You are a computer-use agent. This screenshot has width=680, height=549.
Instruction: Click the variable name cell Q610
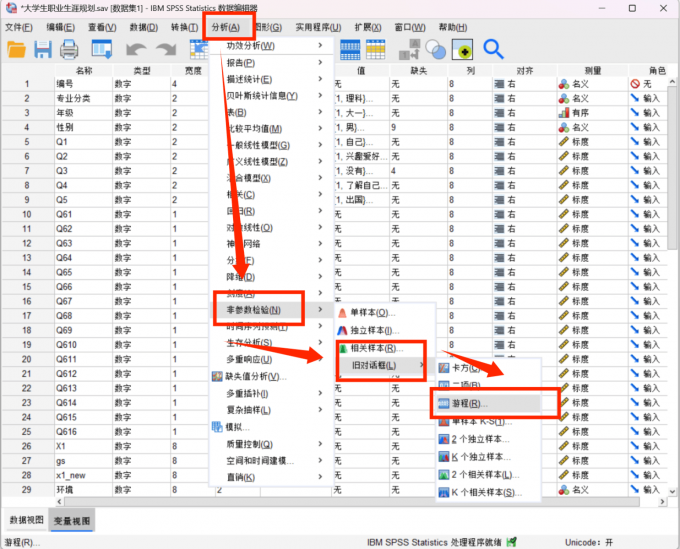click(x=83, y=345)
